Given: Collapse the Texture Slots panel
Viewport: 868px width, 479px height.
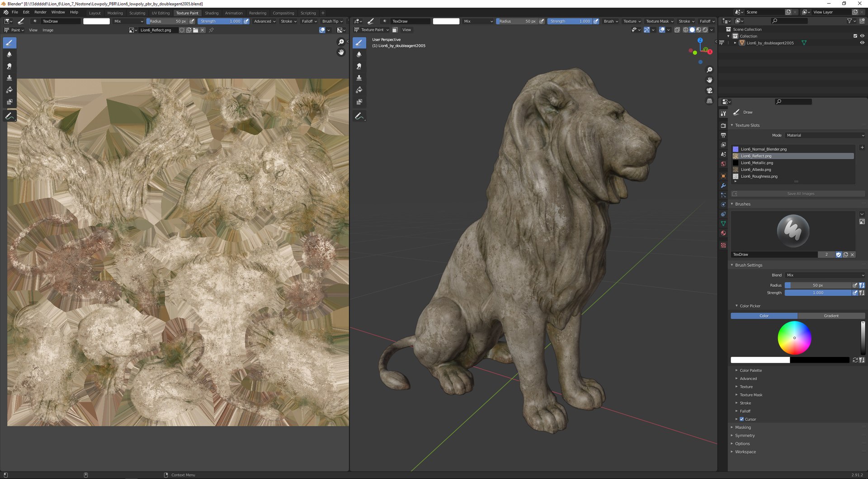Looking at the screenshot, I should tap(747, 125).
